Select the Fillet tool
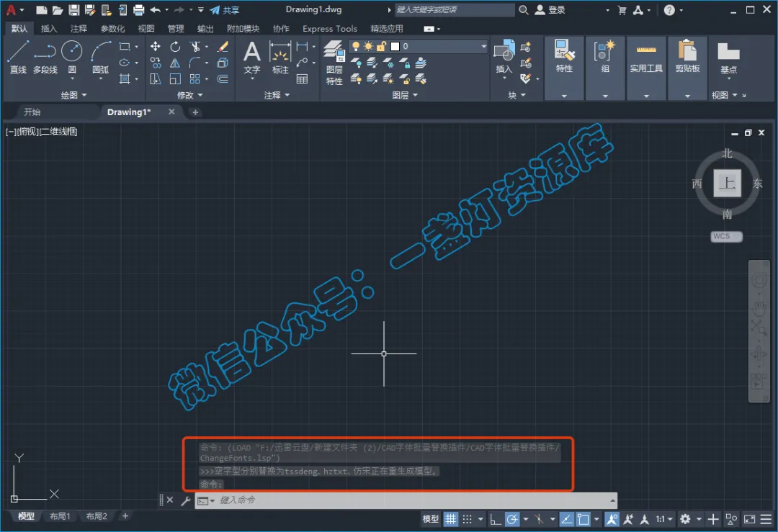778x532 pixels. pos(195,63)
